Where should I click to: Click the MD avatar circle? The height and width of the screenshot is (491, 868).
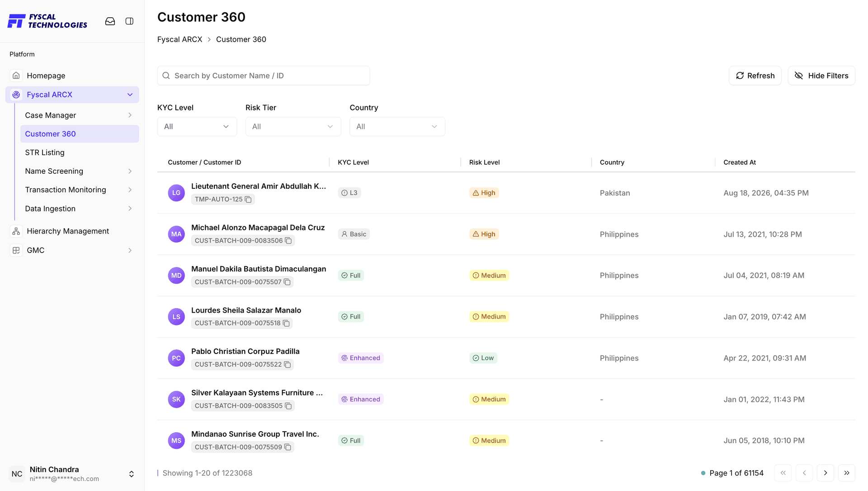(176, 275)
